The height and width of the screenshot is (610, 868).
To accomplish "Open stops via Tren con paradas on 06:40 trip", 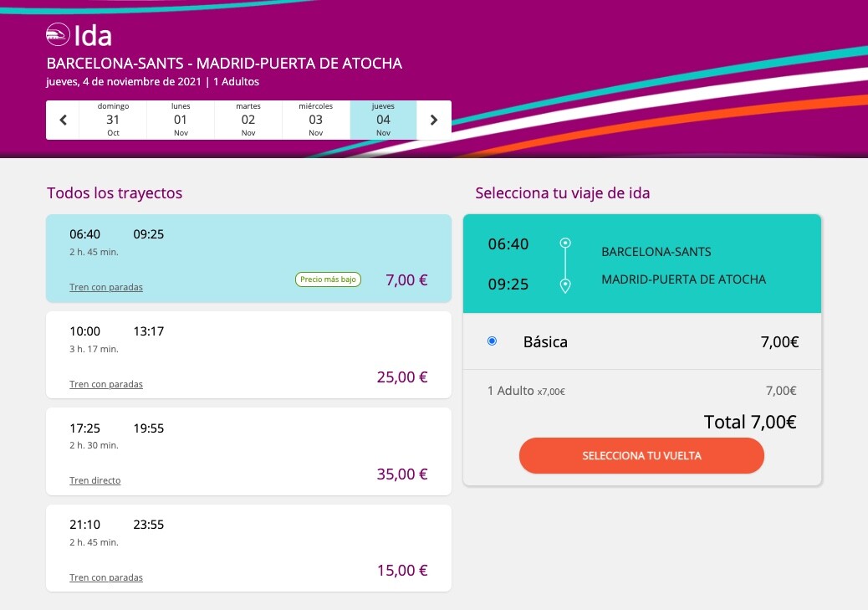I will [x=106, y=287].
